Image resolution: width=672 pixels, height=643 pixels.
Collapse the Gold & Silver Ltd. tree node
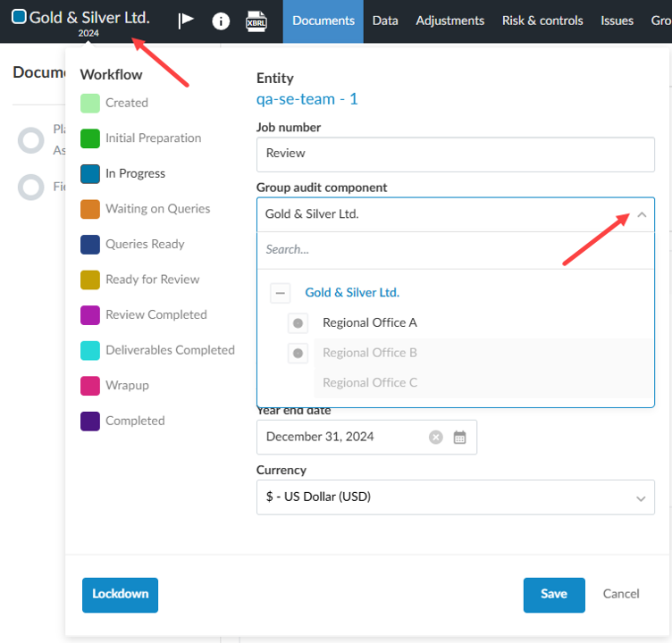[281, 293]
